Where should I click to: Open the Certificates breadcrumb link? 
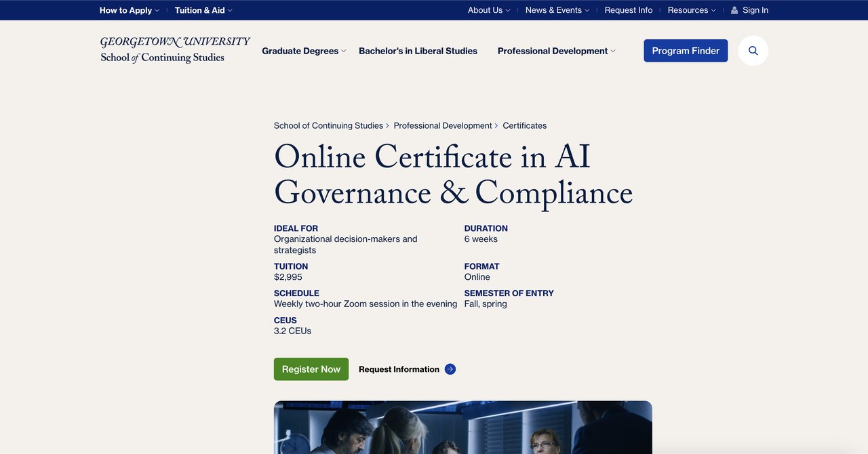point(524,125)
